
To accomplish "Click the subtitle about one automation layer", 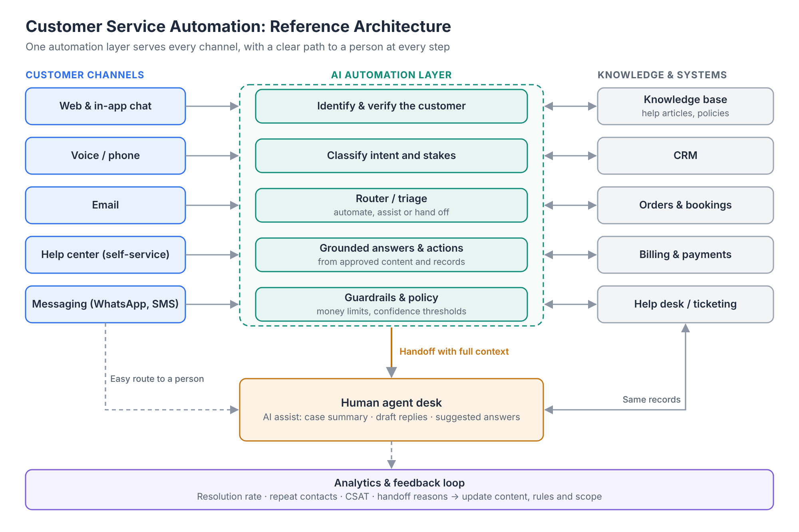I will pyautogui.click(x=238, y=47).
